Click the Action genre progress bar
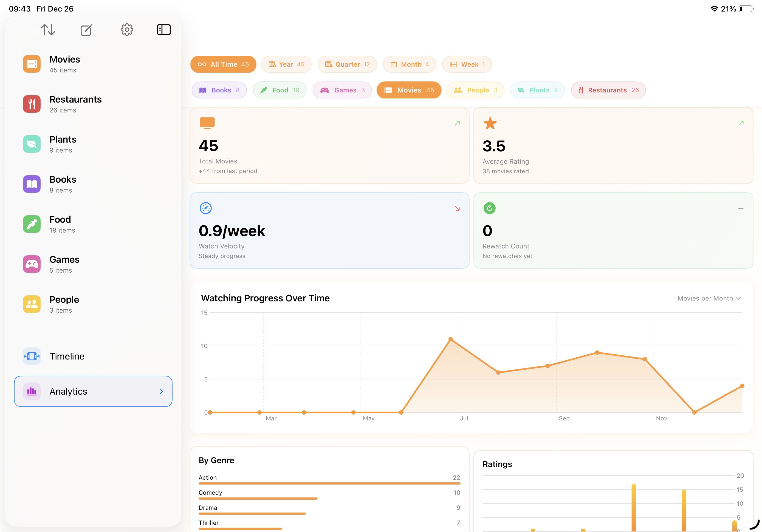This screenshot has height=532, width=762. click(329, 483)
